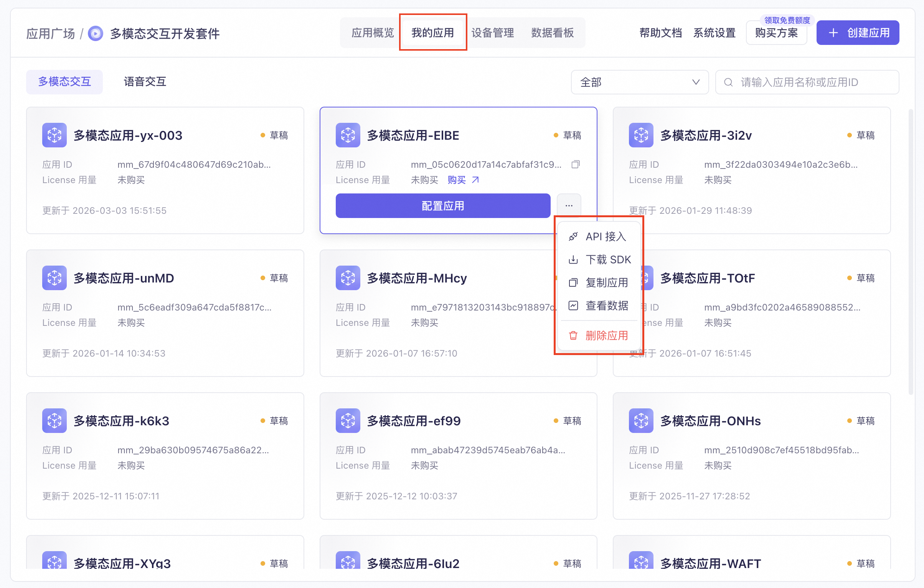Viewport: 924px width, 588px height.
Task: Click app ID mm_5c6eadf309a647cda5f8817c...
Action: coord(195,307)
